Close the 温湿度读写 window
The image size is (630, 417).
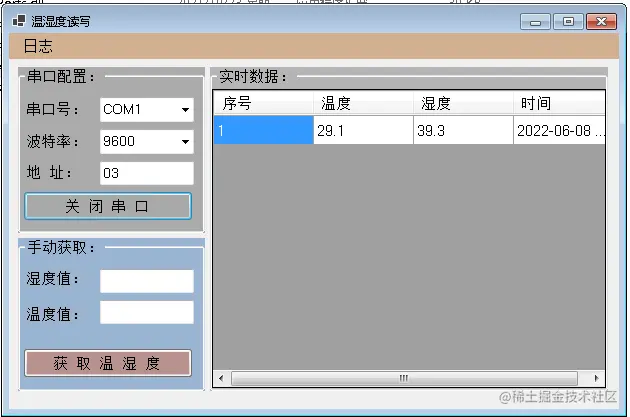(x=601, y=22)
